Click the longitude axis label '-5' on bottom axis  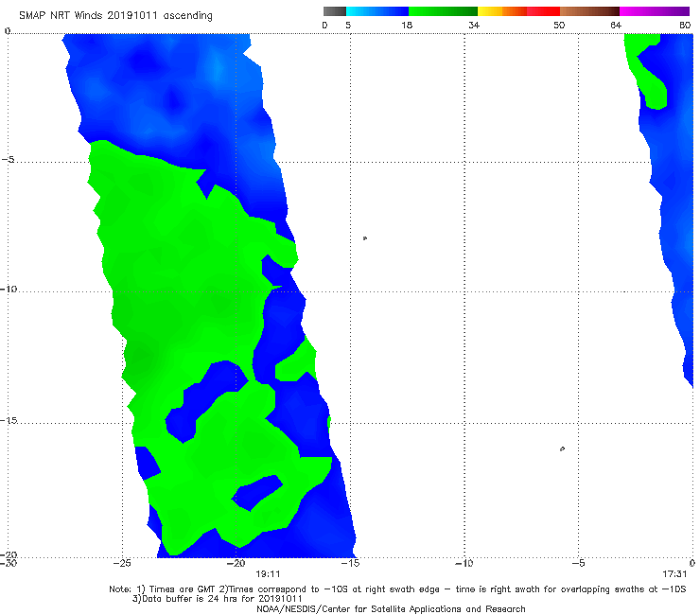pyautogui.click(x=578, y=563)
